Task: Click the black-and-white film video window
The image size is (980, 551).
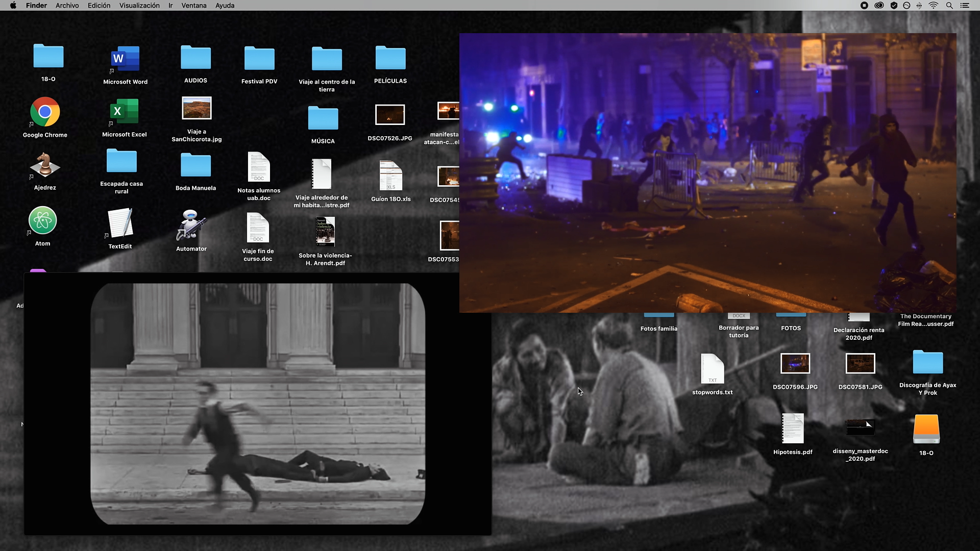Action: (x=258, y=403)
